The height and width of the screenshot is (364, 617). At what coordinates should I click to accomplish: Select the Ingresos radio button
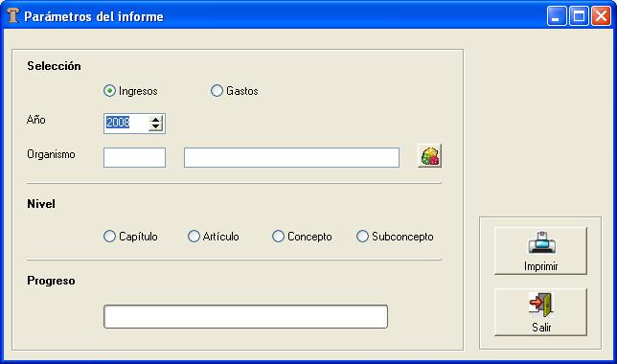pos(109,91)
